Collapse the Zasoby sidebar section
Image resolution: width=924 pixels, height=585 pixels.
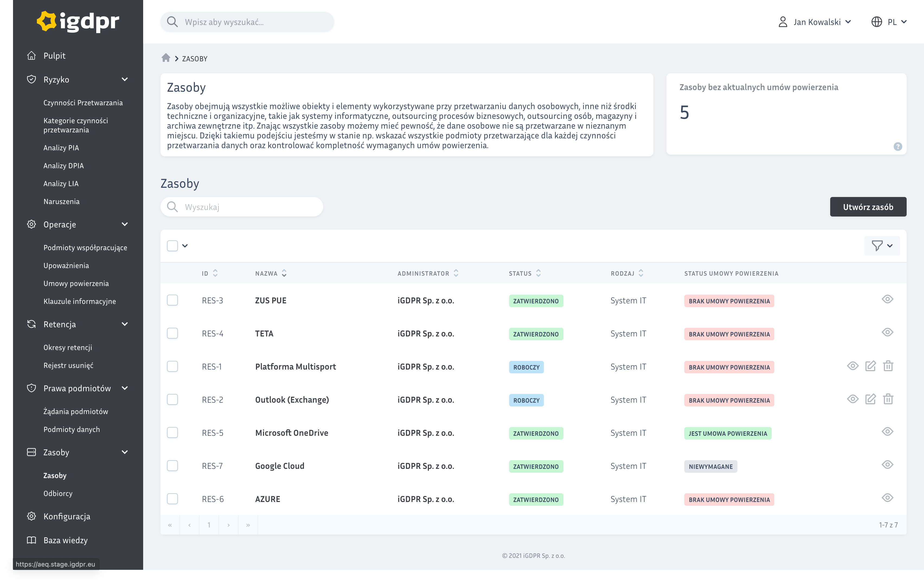coord(125,452)
